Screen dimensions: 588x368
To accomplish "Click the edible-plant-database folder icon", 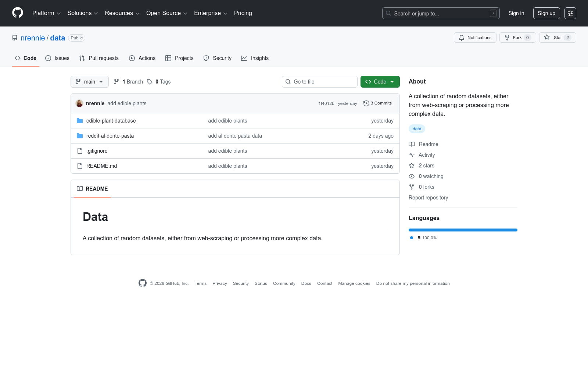I will pos(80,121).
